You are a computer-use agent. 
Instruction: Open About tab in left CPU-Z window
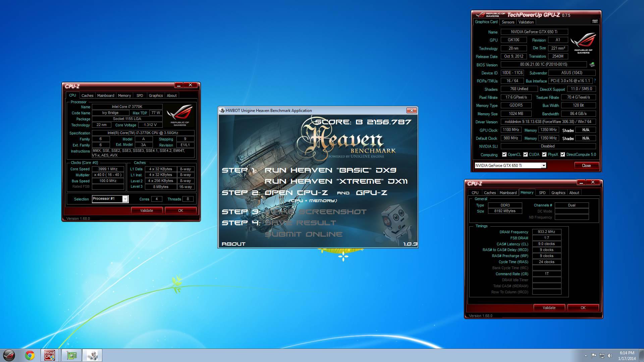[x=172, y=96]
